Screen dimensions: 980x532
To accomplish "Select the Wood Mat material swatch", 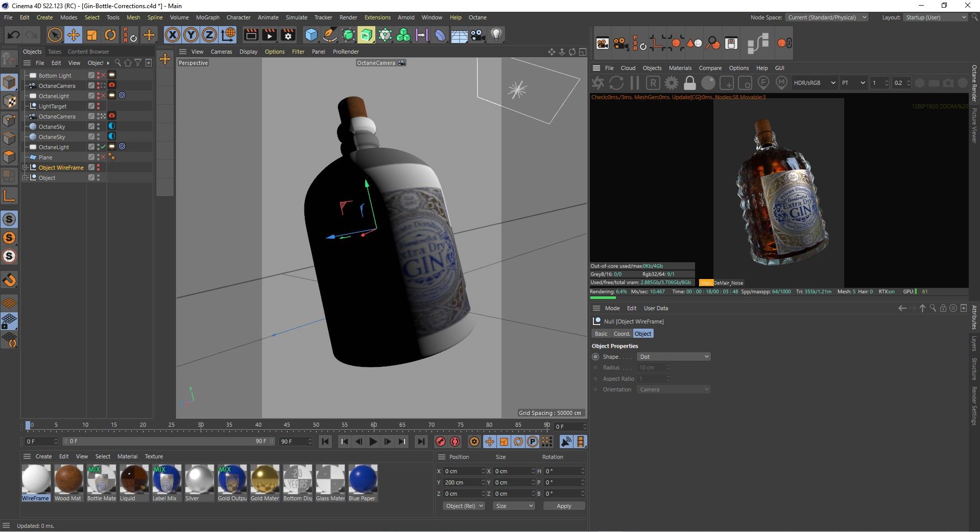I will pos(68,483).
